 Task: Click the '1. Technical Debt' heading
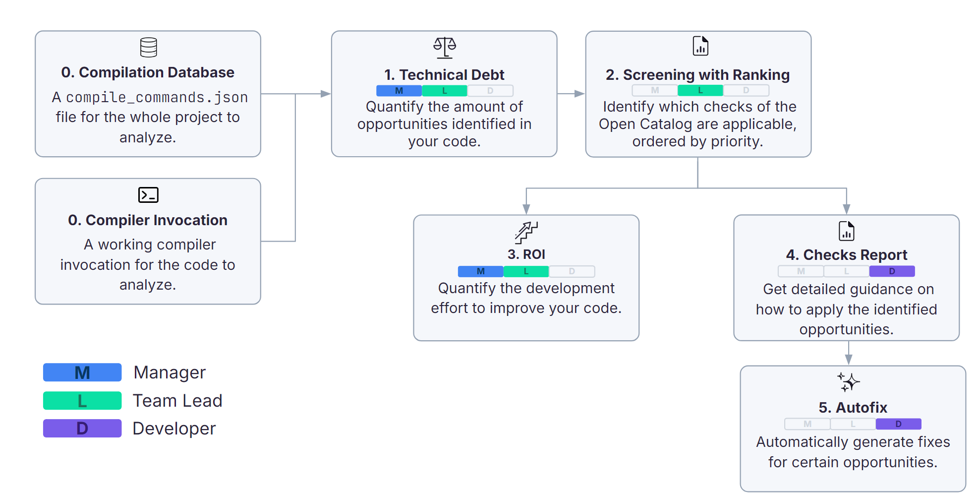click(x=444, y=75)
